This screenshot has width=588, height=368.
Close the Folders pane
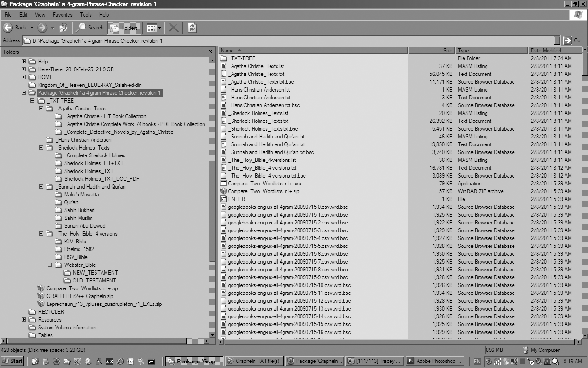pyautogui.click(x=210, y=52)
